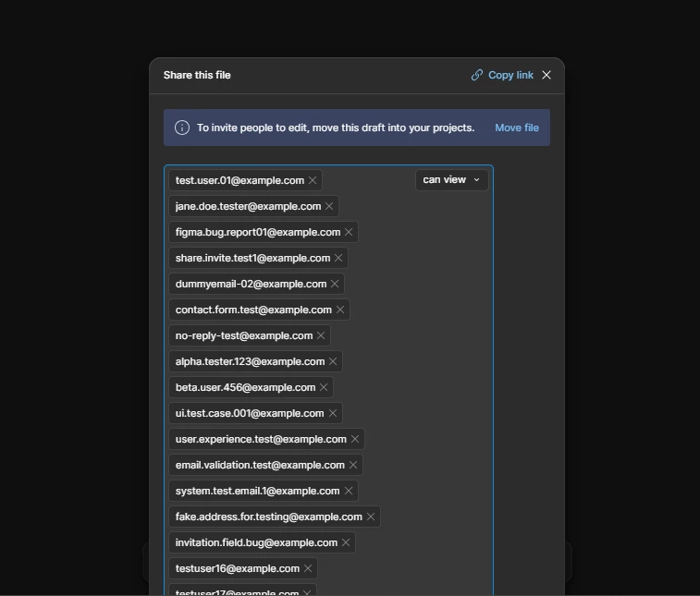Select the no-reply-test@example.com email text

[244, 335]
